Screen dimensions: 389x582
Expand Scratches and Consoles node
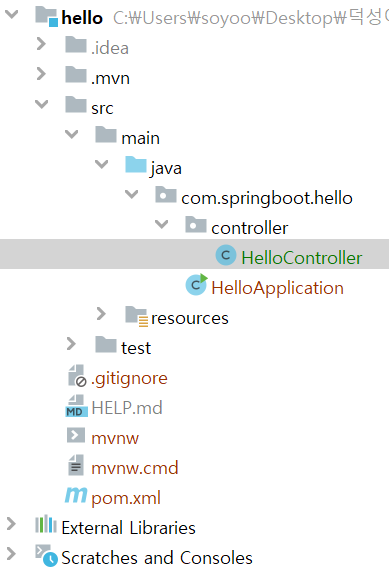tap(12, 554)
